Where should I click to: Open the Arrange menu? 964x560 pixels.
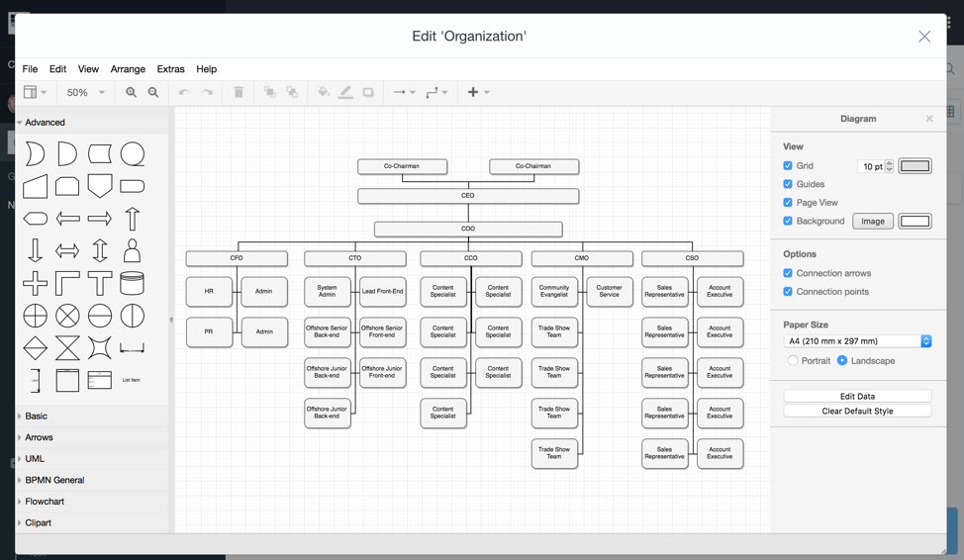point(128,69)
